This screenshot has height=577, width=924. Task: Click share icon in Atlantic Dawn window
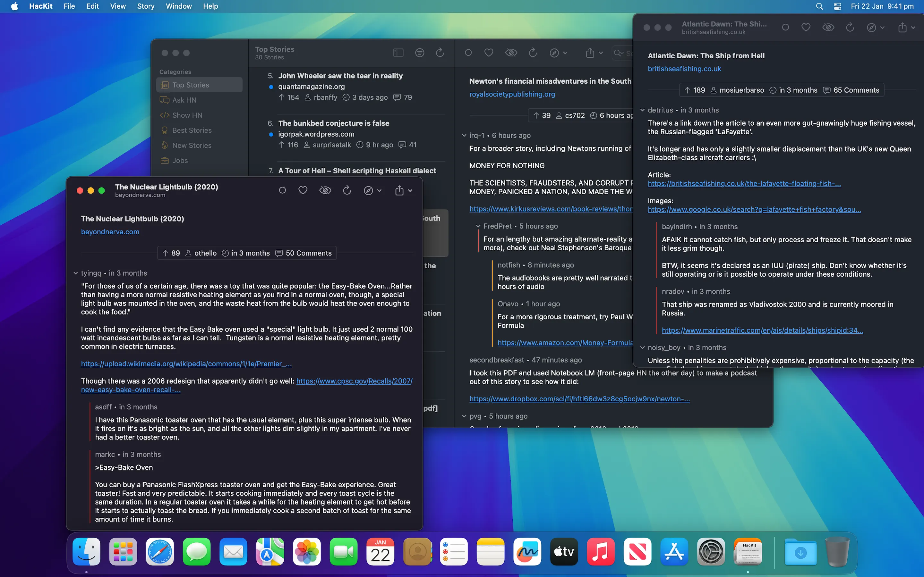click(902, 28)
